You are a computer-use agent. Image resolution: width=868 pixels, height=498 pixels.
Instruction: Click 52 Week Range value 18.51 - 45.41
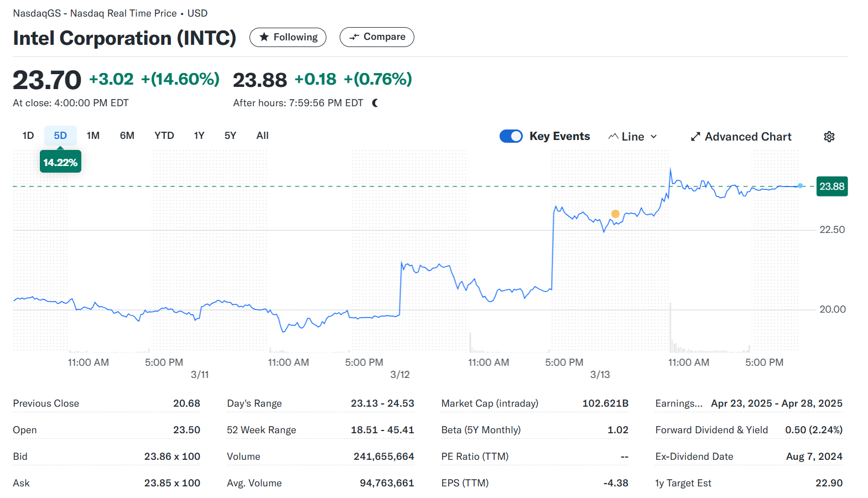coord(382,430)
